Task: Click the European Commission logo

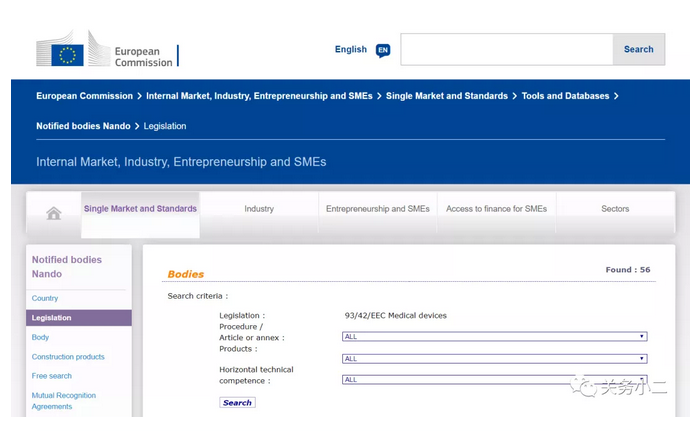Action: (107, 49)
